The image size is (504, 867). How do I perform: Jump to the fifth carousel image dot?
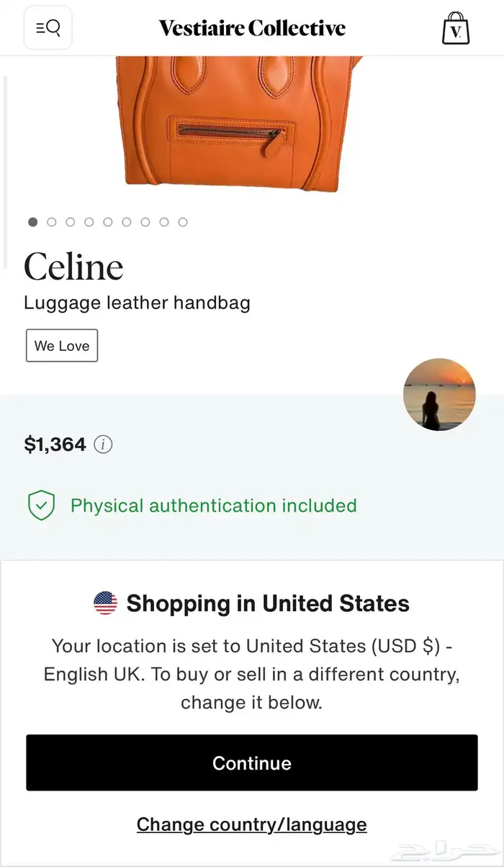pos(108,222)
